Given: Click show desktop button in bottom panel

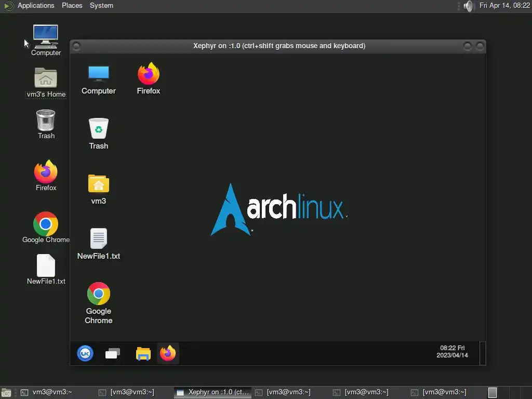Looking at the screenshot, I should coord(6,393).
